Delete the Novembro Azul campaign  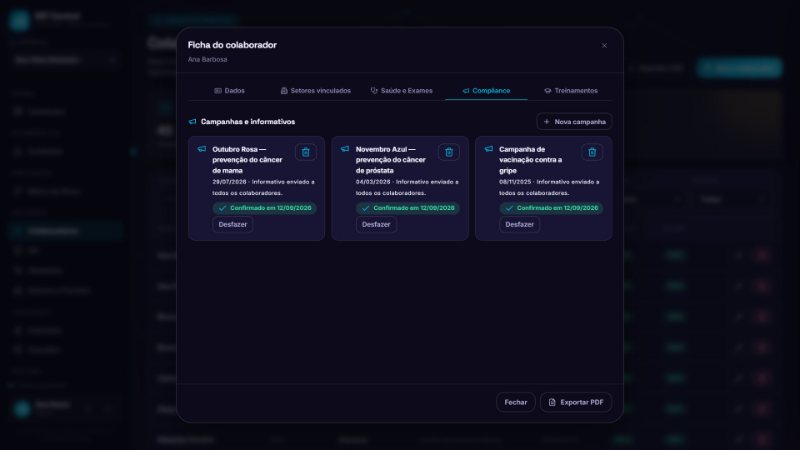(449, 152)
